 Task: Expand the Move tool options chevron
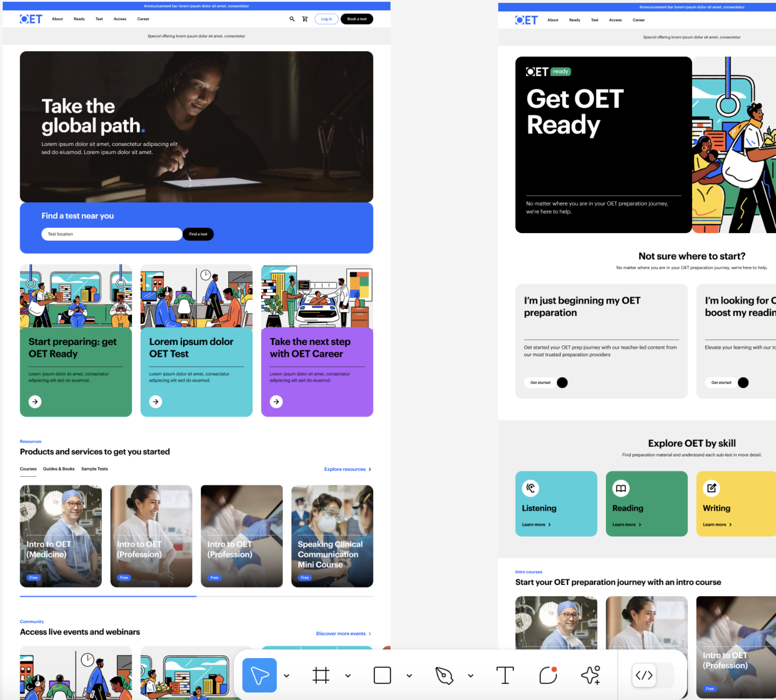click(287, 675)
